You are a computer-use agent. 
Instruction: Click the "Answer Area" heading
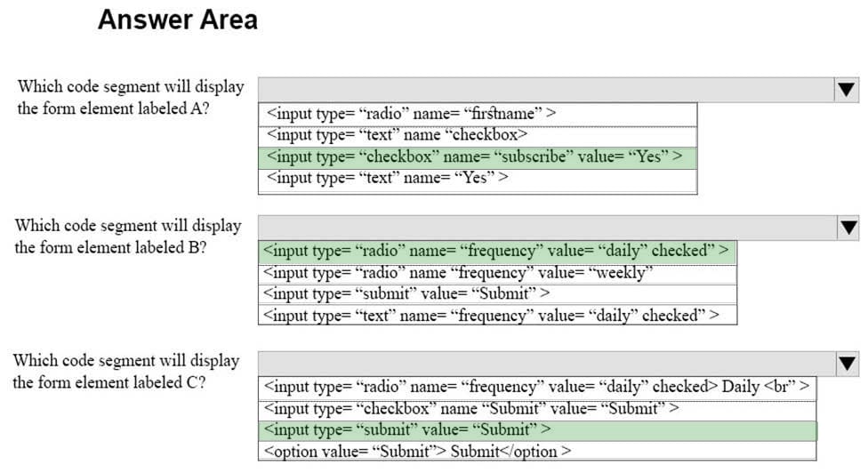point(177,20)
